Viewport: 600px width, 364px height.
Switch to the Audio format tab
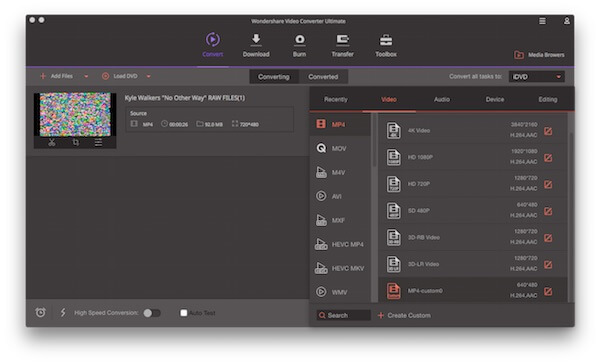pos(442,100)
